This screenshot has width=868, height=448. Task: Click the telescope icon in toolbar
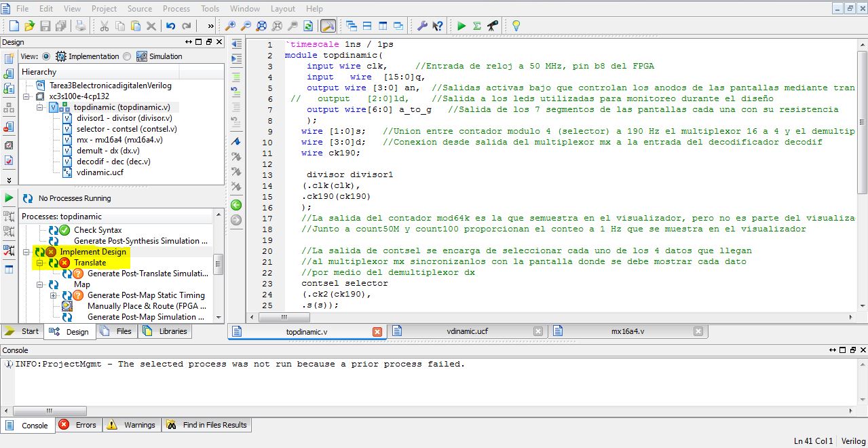(493, 26)
